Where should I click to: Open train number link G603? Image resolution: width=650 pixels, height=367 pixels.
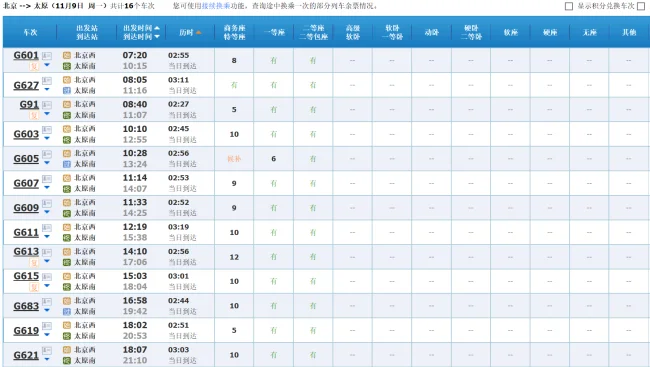pos(26,134)
